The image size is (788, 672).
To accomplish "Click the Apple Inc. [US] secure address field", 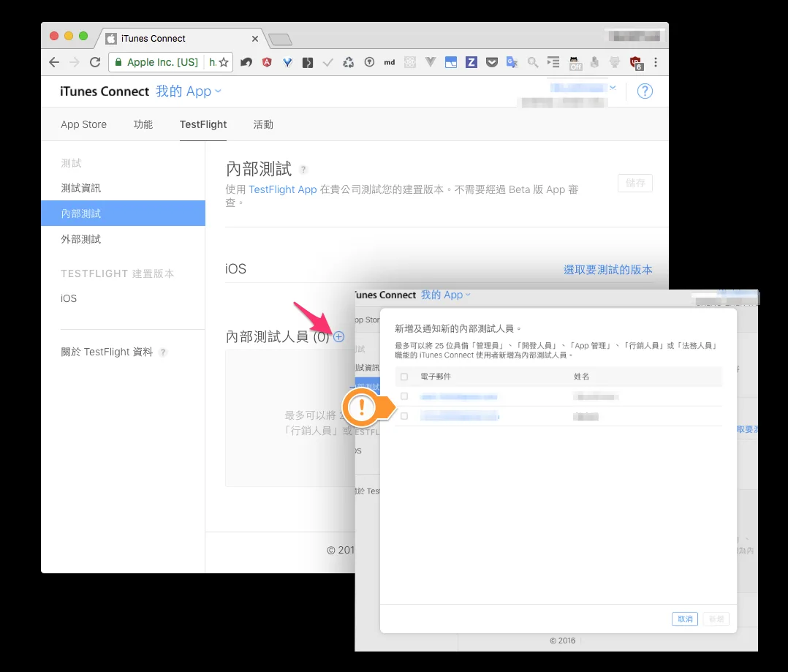I will point(171,62).
